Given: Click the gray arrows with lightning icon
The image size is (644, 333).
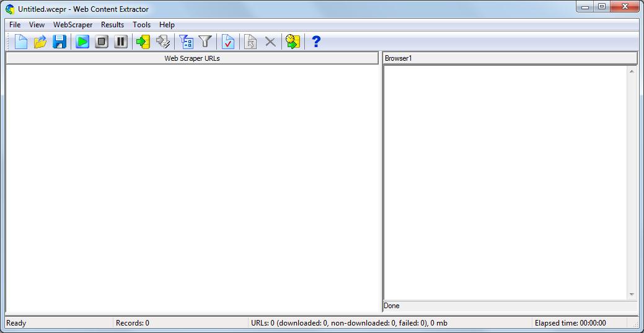Looking at the screenshot, I should (163, 42).
